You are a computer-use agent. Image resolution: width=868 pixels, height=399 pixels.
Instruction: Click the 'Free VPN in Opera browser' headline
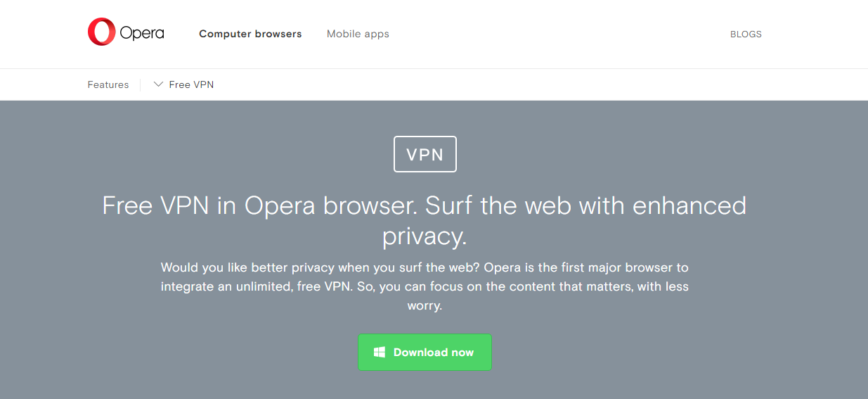pos(261,205)
